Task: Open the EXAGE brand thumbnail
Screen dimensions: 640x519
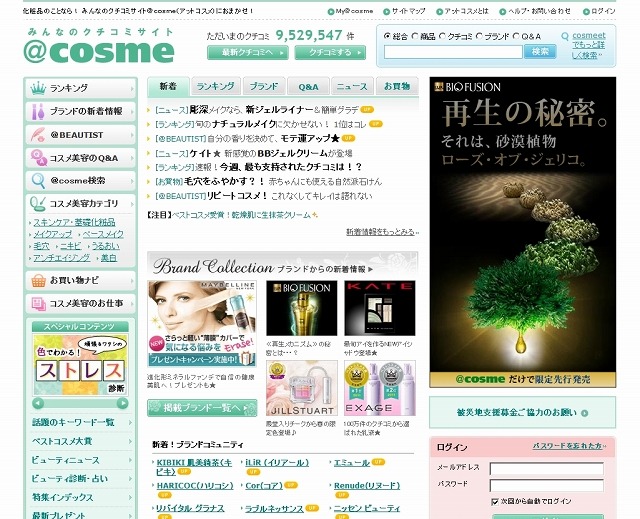Action: (380, 388)
